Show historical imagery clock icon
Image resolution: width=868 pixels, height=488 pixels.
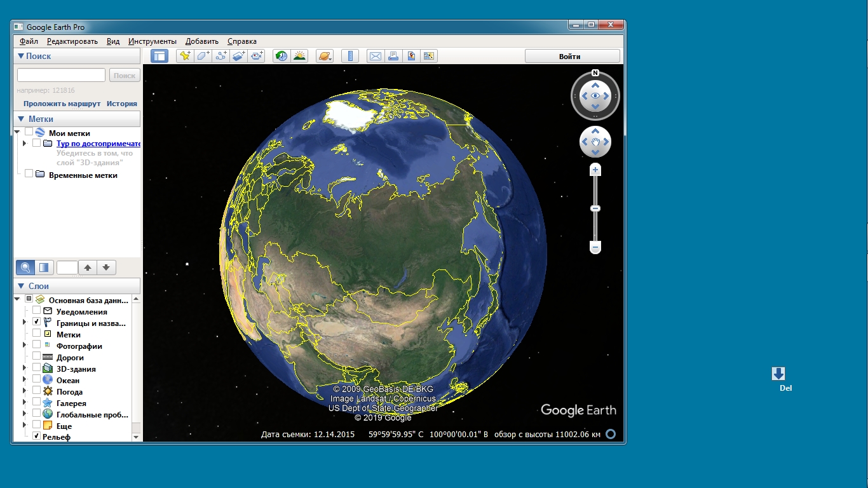pos(280,56)
